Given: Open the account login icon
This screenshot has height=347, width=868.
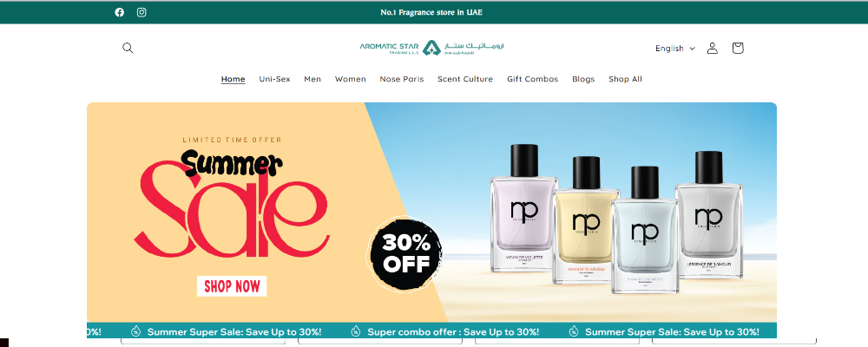Looking at the screenshot, I should pyautogui.click(x=713, y=49).
